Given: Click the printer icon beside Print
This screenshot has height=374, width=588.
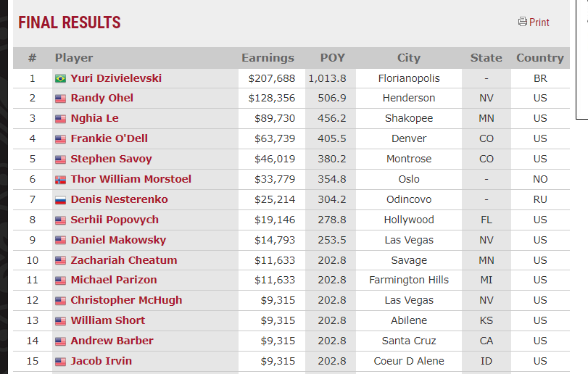Looking at the screenshot, I should (x=522, y=22).
